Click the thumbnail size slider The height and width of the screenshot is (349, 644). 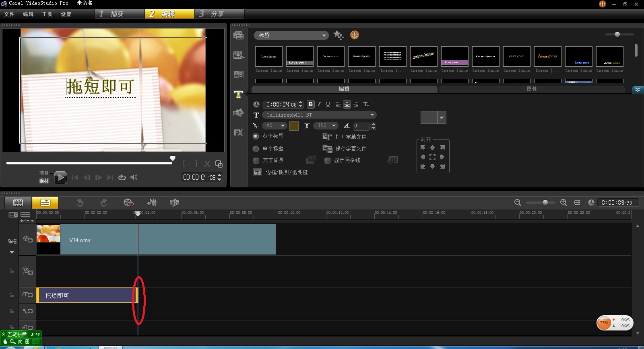point(617,35)
